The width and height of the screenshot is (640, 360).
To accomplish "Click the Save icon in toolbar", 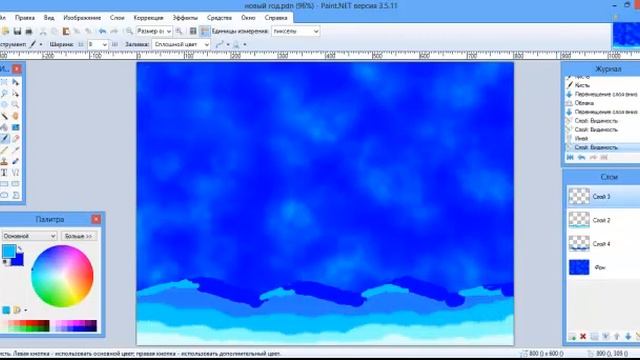I will [x=17, y=31].
